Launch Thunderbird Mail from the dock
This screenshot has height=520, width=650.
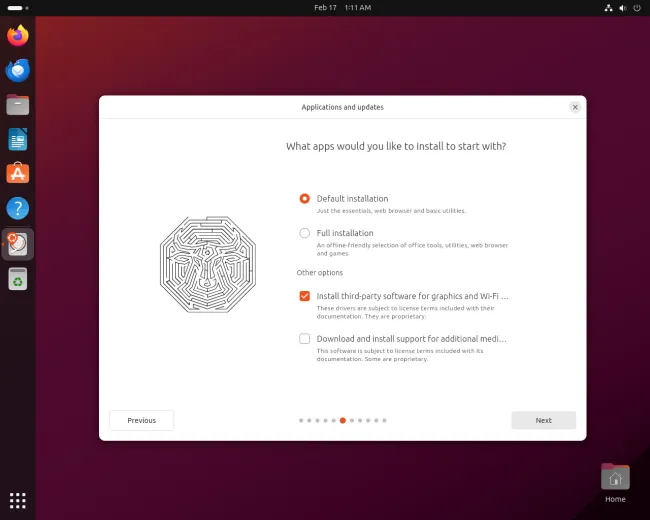tap(17, 70)
